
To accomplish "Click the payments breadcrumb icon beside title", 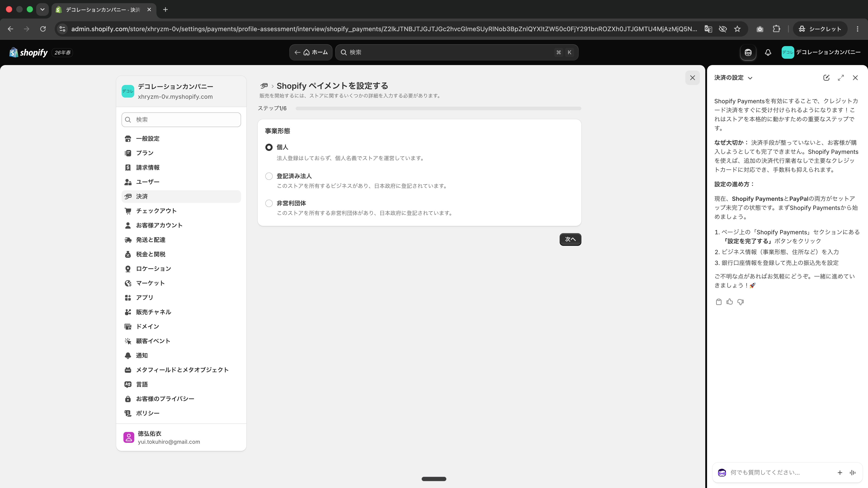I will pyautogui.click(x=264, y=86).
